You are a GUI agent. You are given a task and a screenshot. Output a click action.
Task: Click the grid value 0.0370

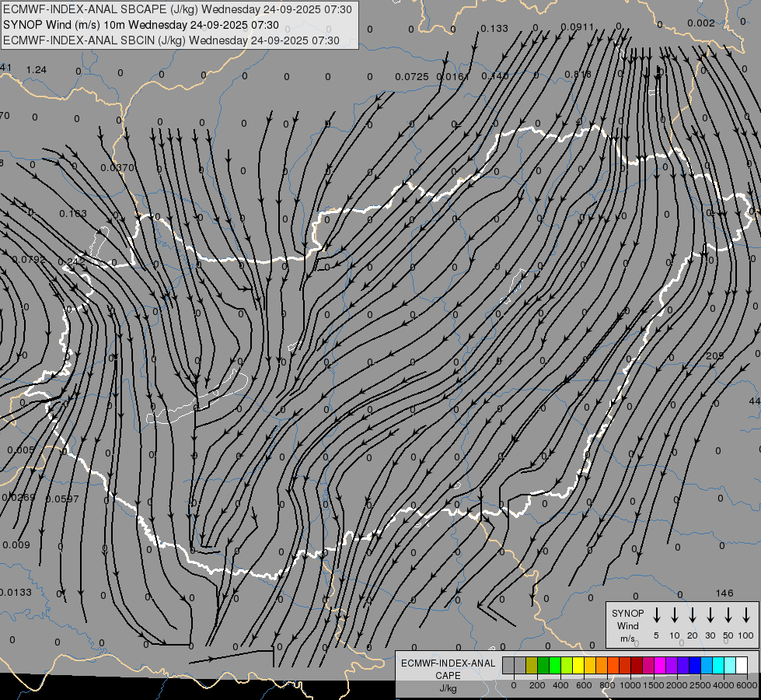coord(117,167)
